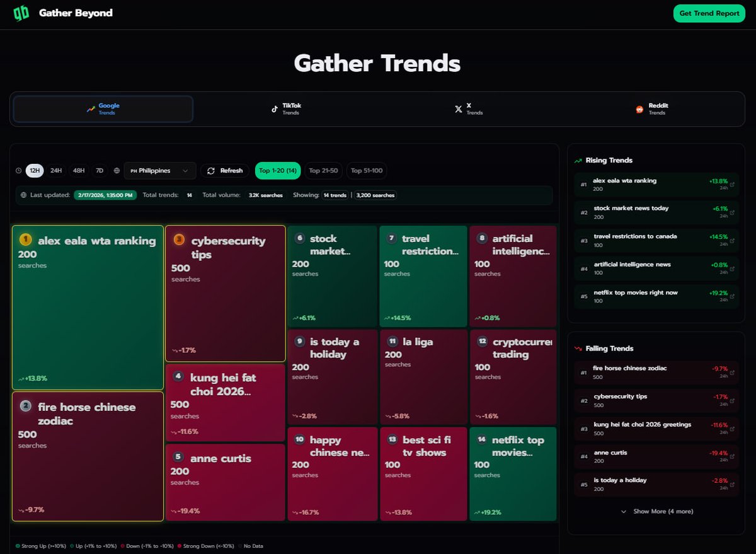Open the la liga tile

pyautogui.click(x=423, y=377)
